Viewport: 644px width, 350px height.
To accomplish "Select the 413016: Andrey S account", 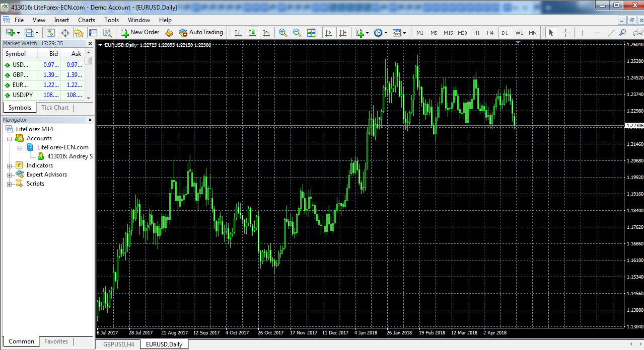I will point(65,156).
